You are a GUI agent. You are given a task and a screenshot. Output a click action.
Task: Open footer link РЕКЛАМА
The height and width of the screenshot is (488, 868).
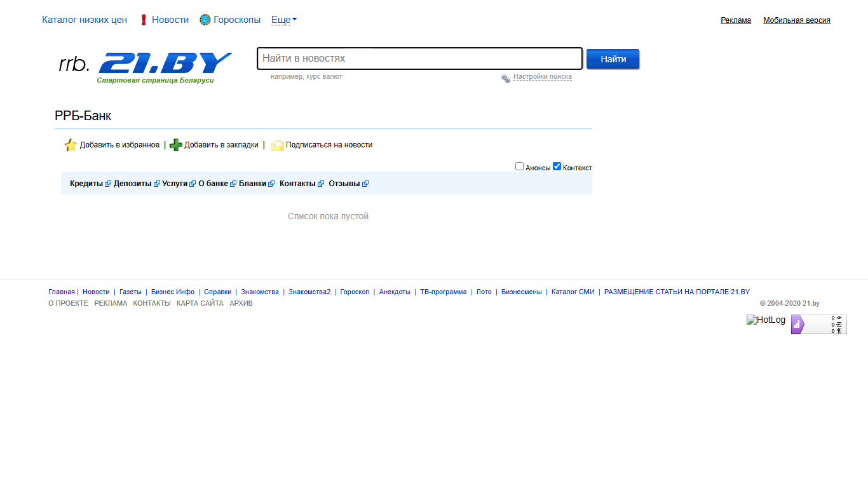pos(111,304)
